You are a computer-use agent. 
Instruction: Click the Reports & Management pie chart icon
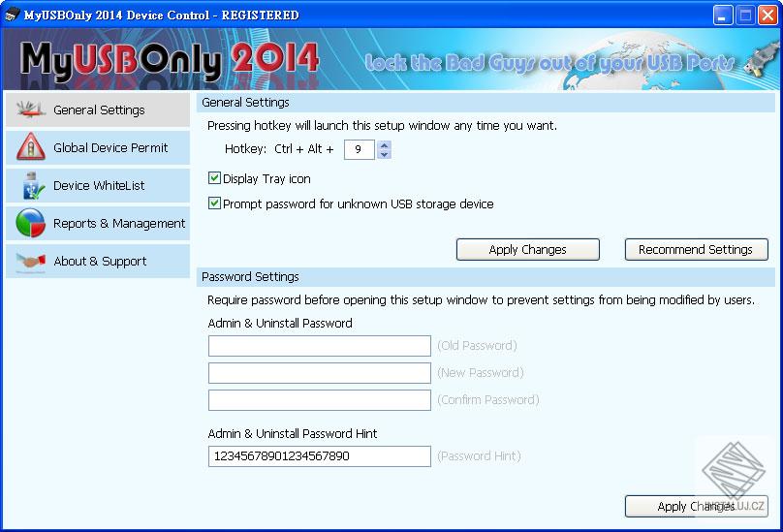[x=30, y=223]
